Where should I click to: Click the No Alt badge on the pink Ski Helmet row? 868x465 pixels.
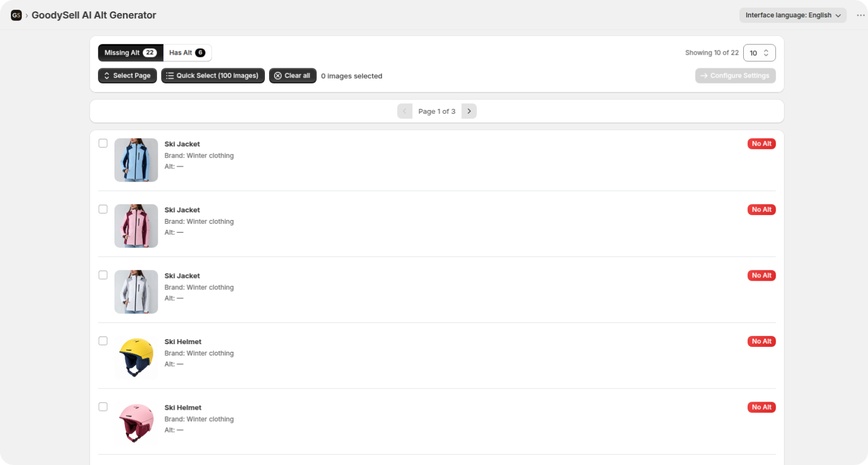762,407
